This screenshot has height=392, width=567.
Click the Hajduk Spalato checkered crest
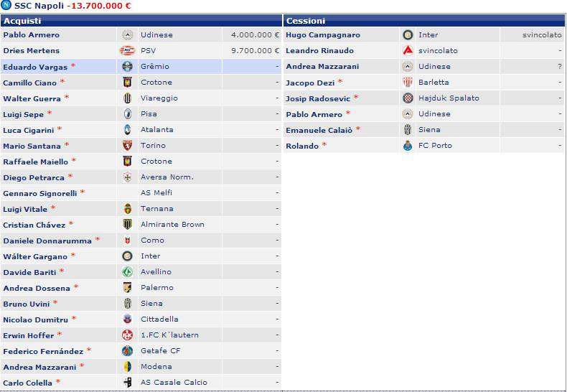click(408, 98)
